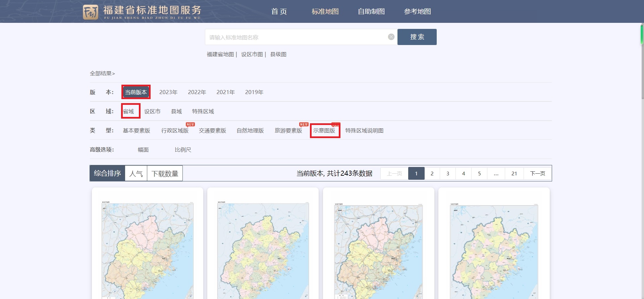Go to results page 2
Viewport: 644px width, 299px height.
click(432, 173)
